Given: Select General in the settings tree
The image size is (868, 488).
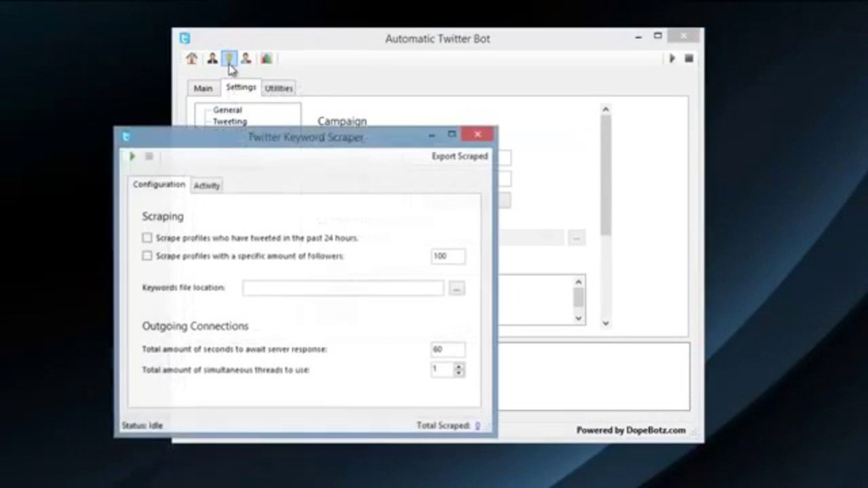Looking at the screenshot, I should coord(227,110).
